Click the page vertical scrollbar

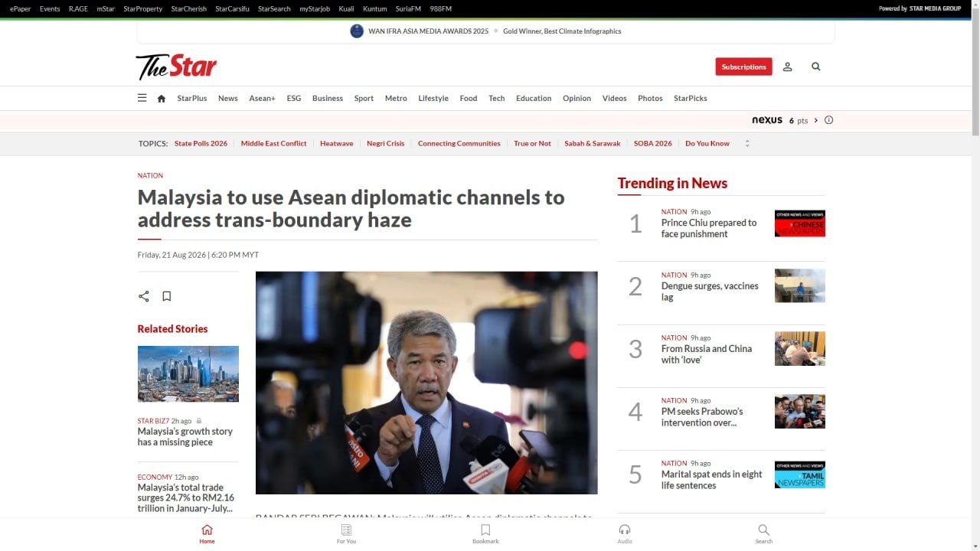[x=975, y=275]
